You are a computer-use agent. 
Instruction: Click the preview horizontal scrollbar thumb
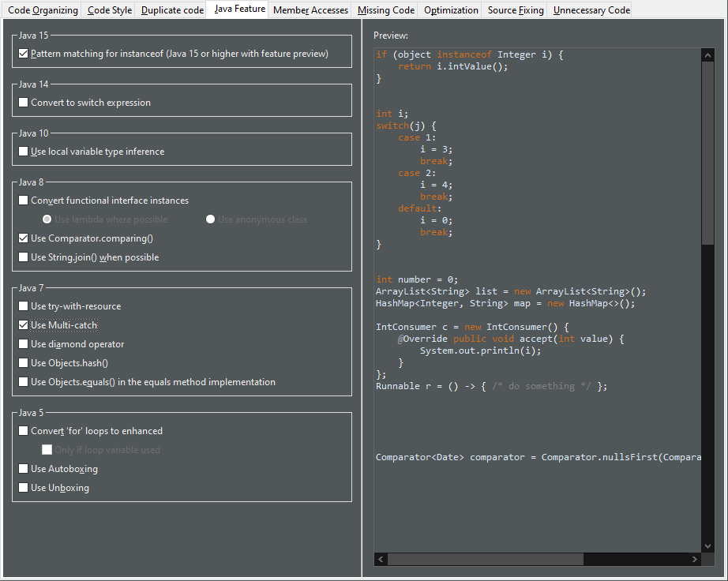coord(486,559)
